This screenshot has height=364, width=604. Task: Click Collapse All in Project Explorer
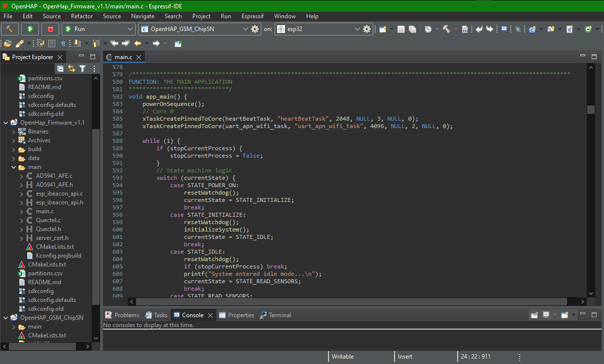click(x=60, y=69)
